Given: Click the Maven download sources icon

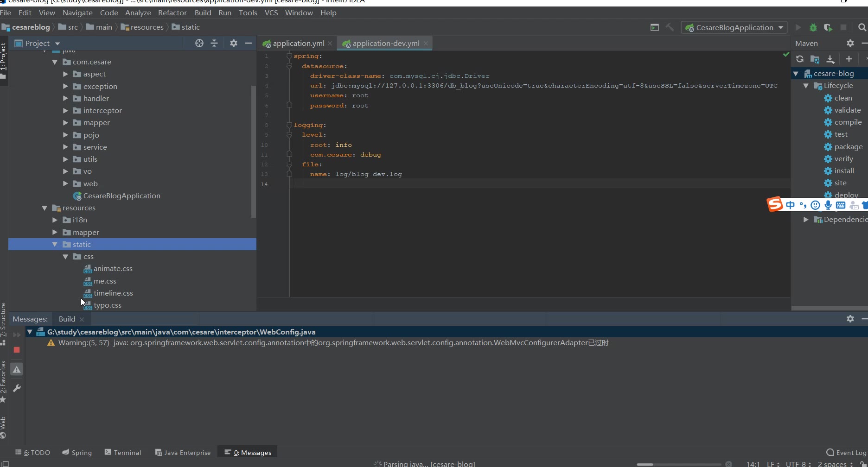Looking at the screenshot, I should coord(830,59).
